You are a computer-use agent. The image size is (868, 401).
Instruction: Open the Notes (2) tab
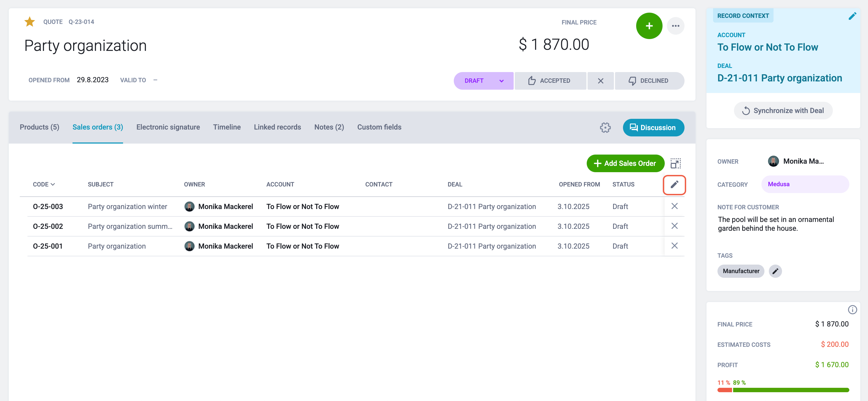(329, 127)
